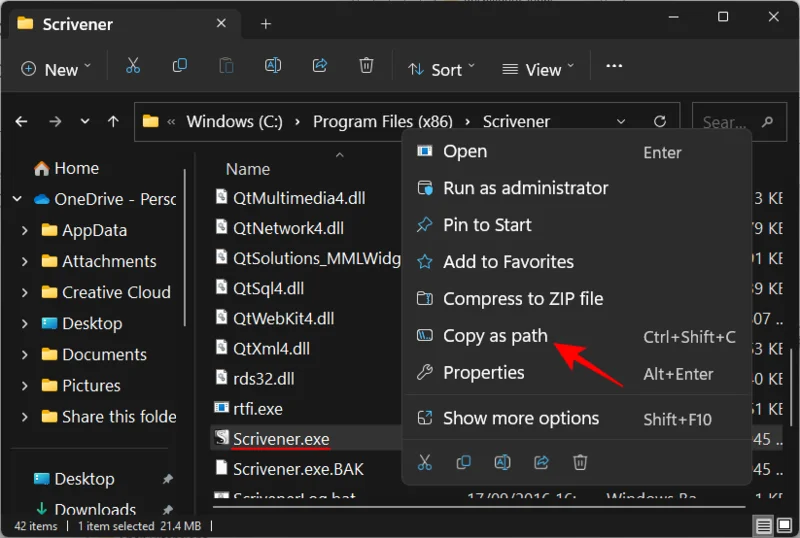Click the Share icon in the toolbar

tap(320, 66)
